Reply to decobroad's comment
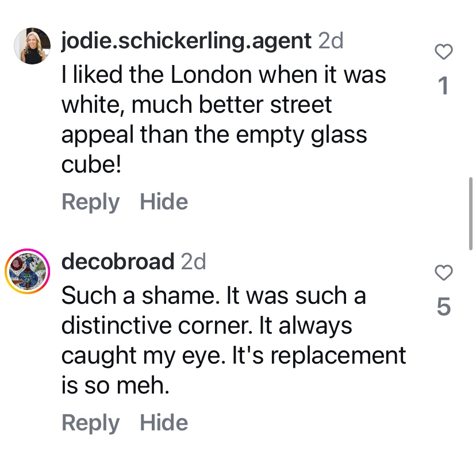The height and width of the screenshot is (458, 476). click(x=90, y=423)
